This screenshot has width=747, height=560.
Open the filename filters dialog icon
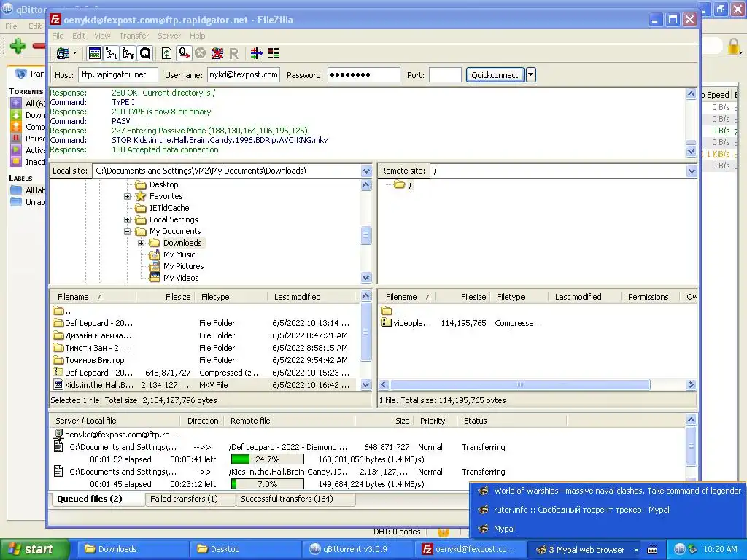[x=256, y=53]
